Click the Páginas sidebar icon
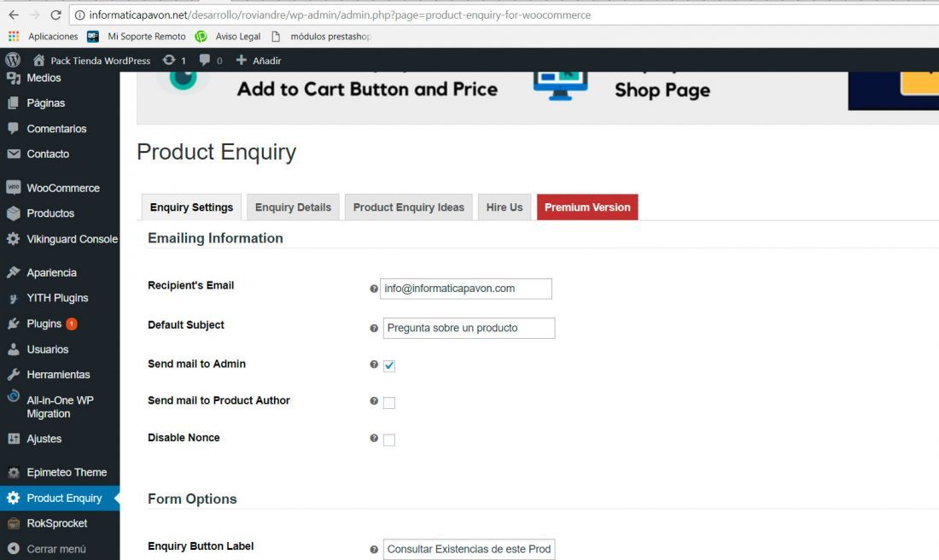 point(13,103)
